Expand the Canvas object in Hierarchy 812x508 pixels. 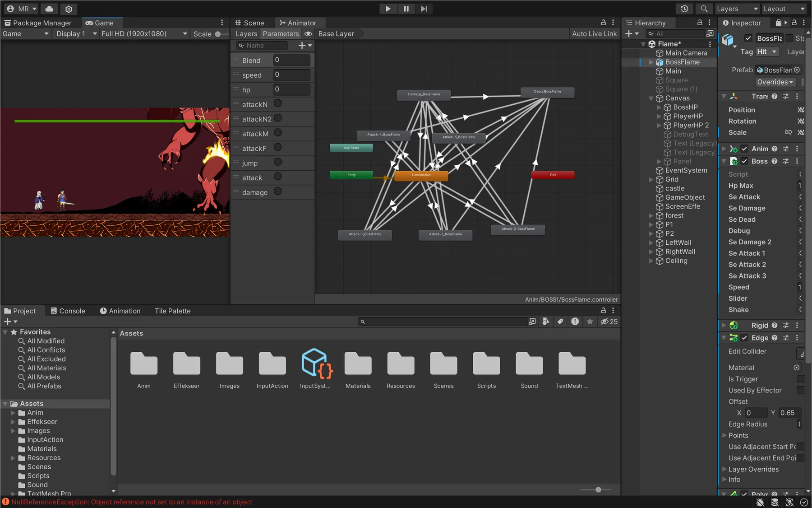[651, 98]
